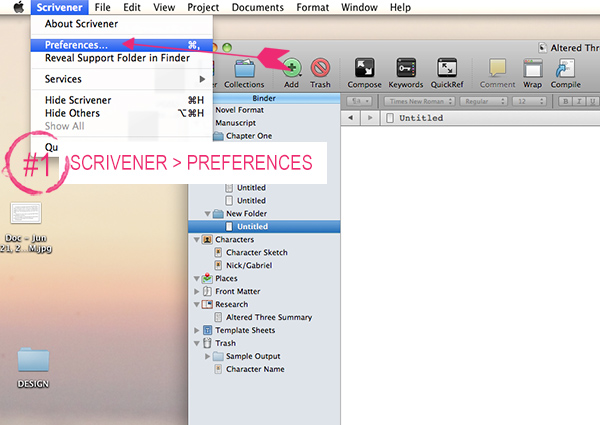Click the Characters folder icon in Binder
The width and height of the screenshot is (600, 425).
[x=207, y=239]
